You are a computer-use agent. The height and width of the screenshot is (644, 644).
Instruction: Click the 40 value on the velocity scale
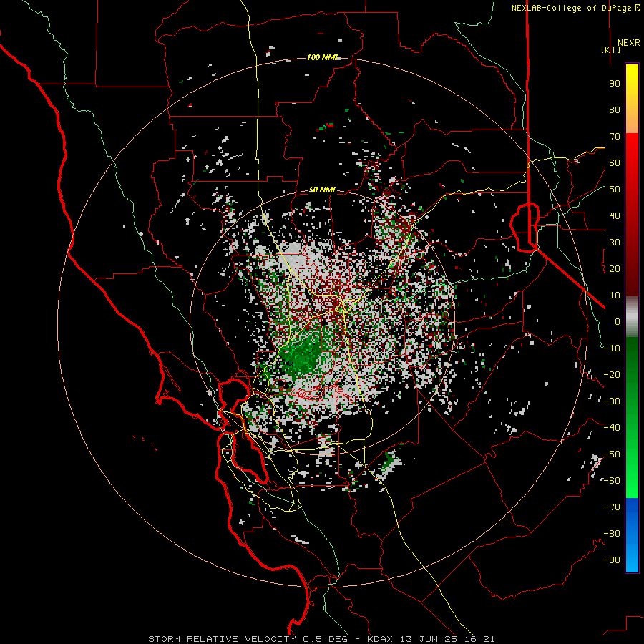pos(615,215)
